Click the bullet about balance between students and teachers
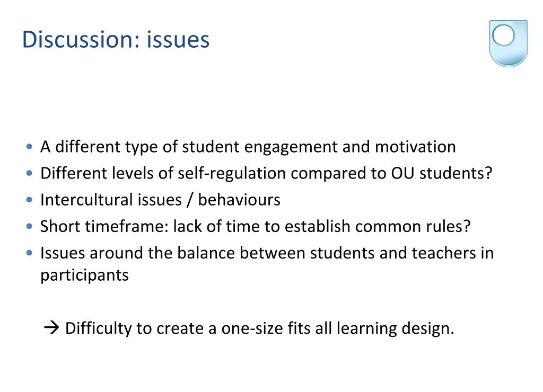The image size is (543, 392). pos(267,264)
